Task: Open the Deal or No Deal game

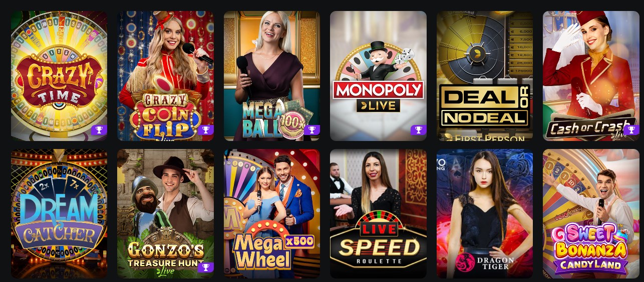Action: [x=485, y=76]
